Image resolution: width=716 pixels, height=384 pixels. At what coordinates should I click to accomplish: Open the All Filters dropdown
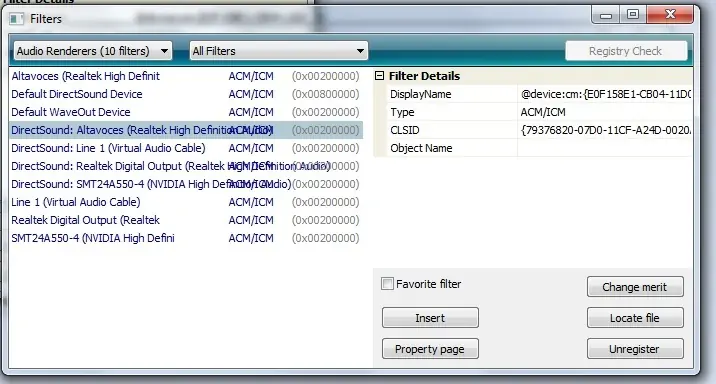279,51
